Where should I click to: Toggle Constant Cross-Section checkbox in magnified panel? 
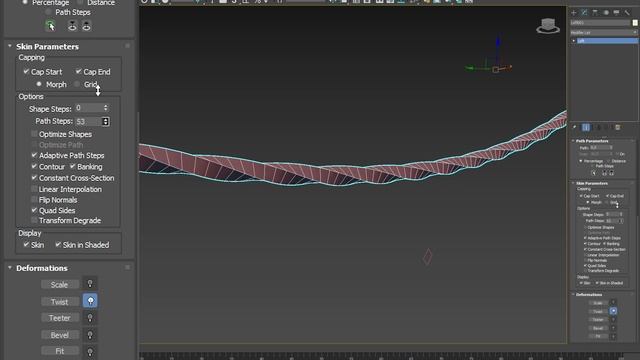point(34,178)
